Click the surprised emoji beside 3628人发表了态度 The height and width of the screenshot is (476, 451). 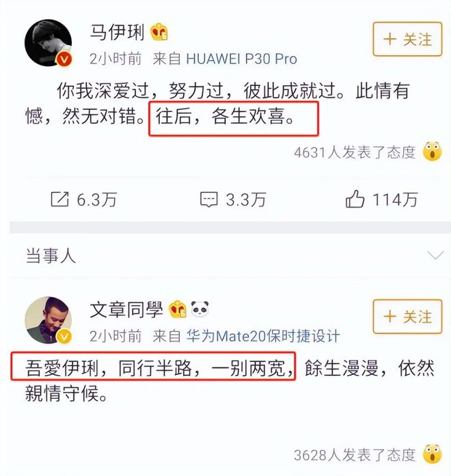433,454
